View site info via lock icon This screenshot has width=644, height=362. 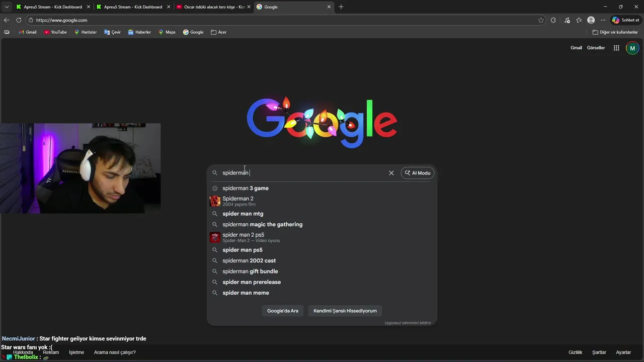pos(31,20)
